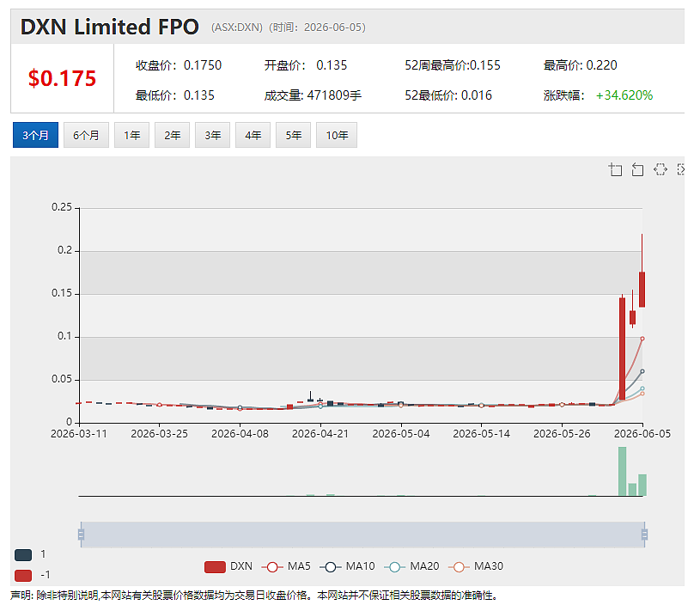Click the 52周最高价 0.155 text
This screenshot has height=611, width=700.
pos(453,65)
